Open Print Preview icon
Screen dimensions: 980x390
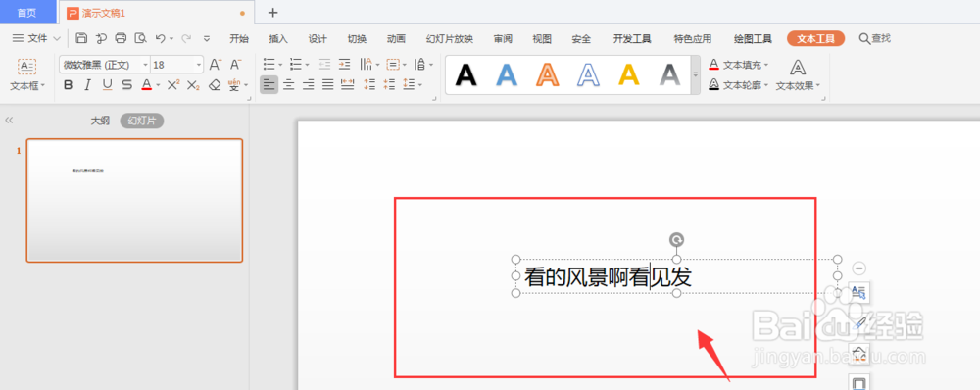[140, 39]
